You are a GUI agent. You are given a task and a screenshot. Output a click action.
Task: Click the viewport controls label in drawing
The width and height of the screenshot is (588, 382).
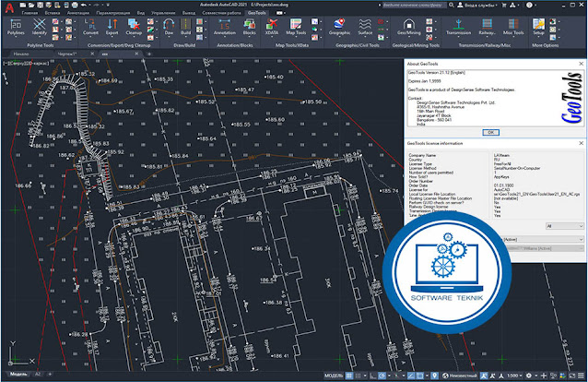tap(26, 63)
